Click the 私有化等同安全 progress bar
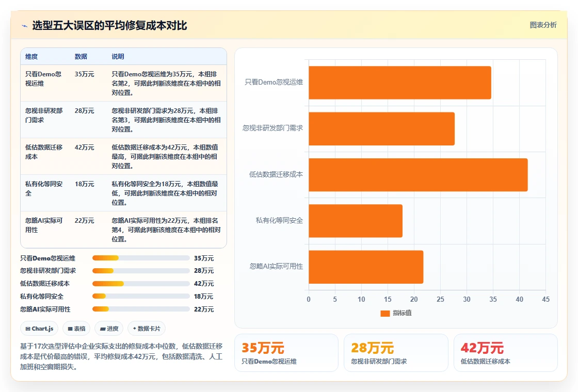The height and width of the screenshot is (392, 578). [141, 296]
